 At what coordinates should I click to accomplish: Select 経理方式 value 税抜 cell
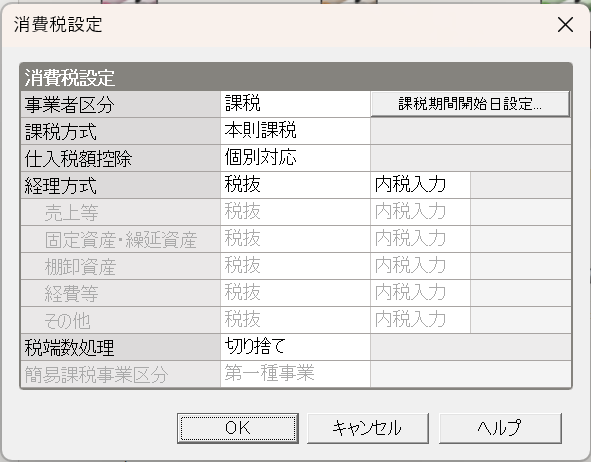pyautogui.click(x=296, y=185)
